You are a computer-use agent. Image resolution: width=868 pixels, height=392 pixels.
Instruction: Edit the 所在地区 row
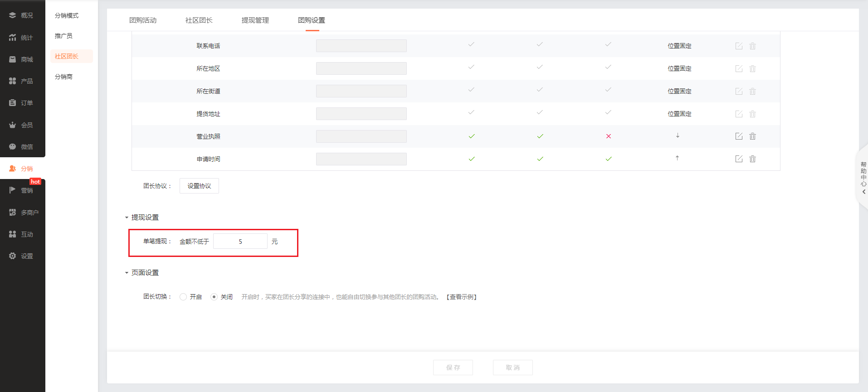739,68
